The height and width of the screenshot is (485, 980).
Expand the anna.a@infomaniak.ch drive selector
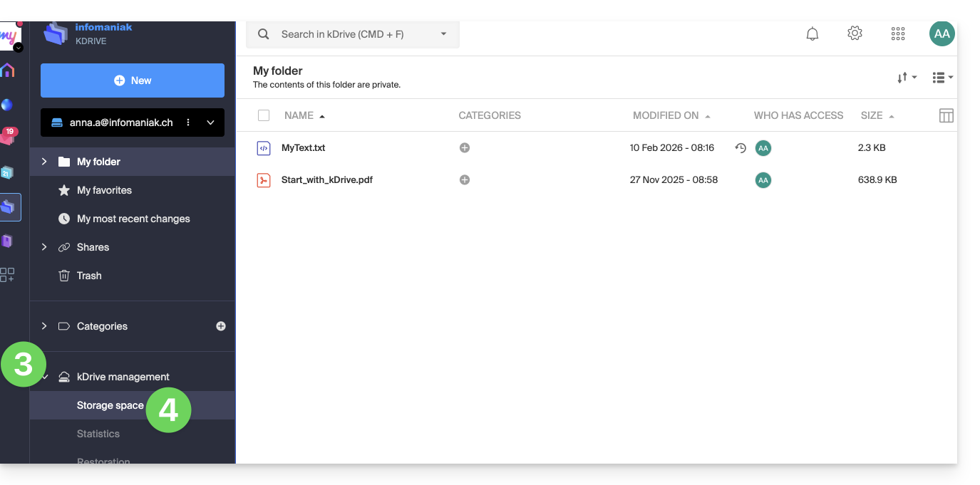[210, 122]
